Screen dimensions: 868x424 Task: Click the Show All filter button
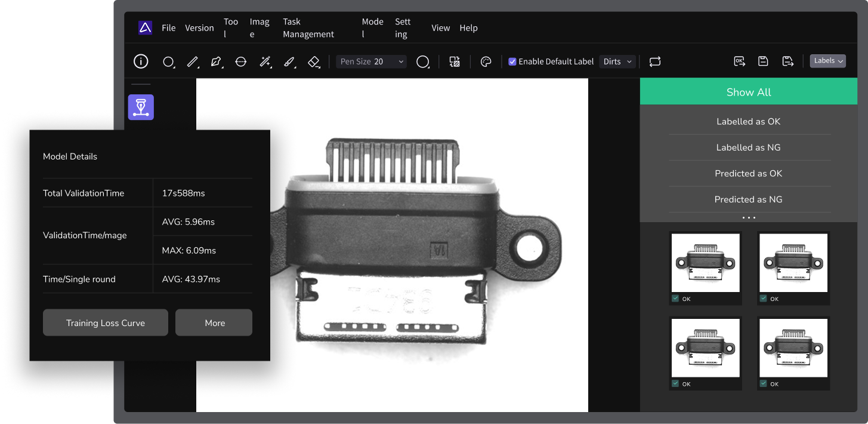pyautogui.click(x=748, y=92)
